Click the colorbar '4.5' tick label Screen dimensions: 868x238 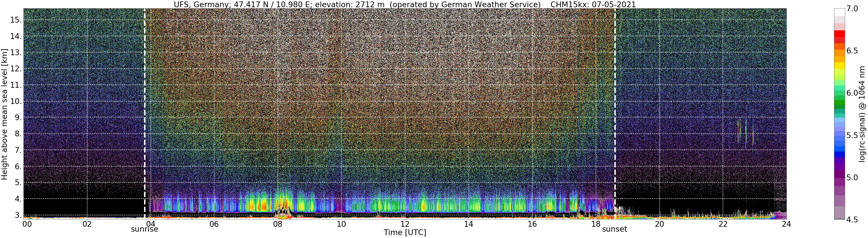[852, 220]
